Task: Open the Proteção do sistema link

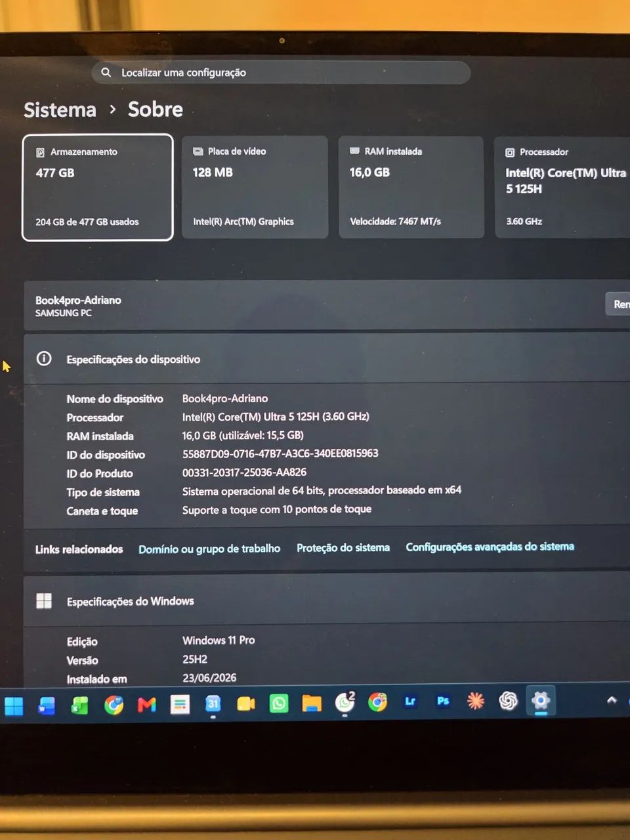Action: point(343,548)
